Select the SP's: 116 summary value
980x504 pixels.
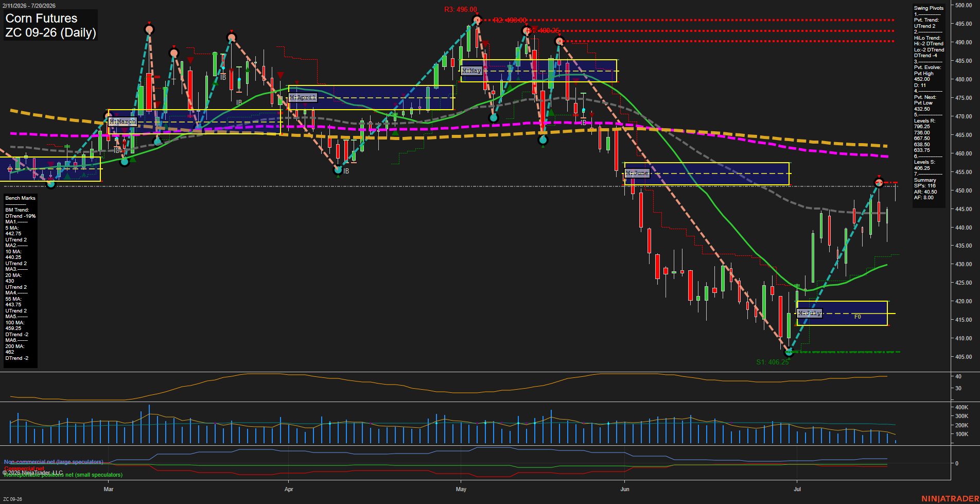pos(925,186)
